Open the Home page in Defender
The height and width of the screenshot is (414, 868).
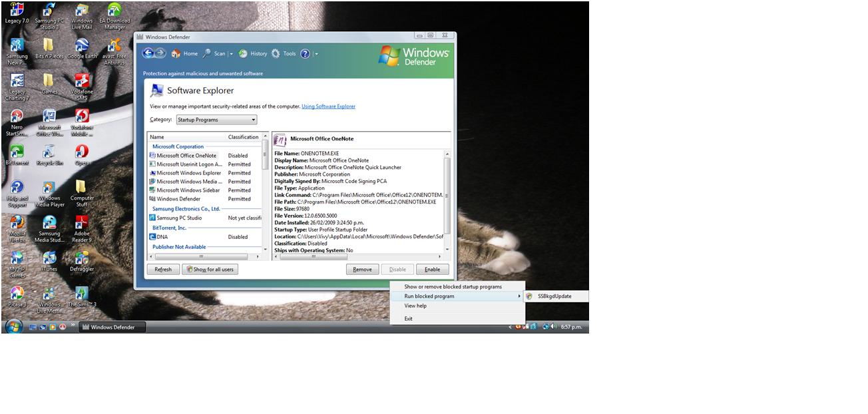(x=184, y=54)
